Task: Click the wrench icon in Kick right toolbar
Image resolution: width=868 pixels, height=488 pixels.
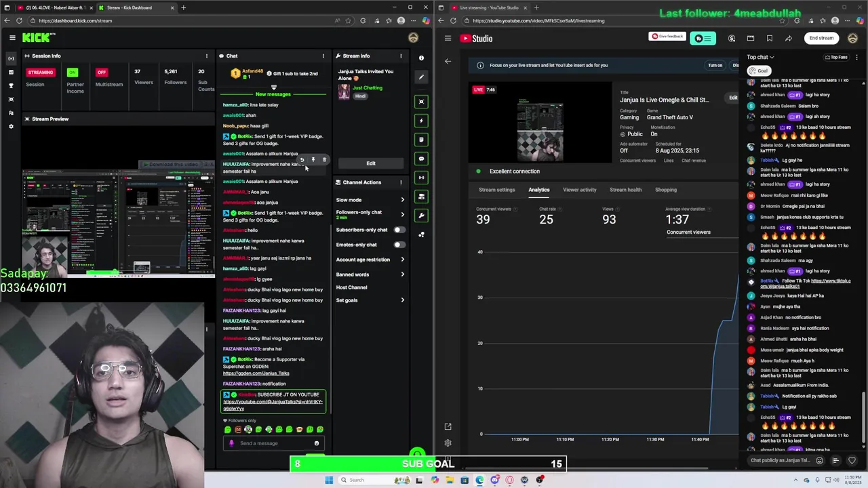Action: click(421, 216)
